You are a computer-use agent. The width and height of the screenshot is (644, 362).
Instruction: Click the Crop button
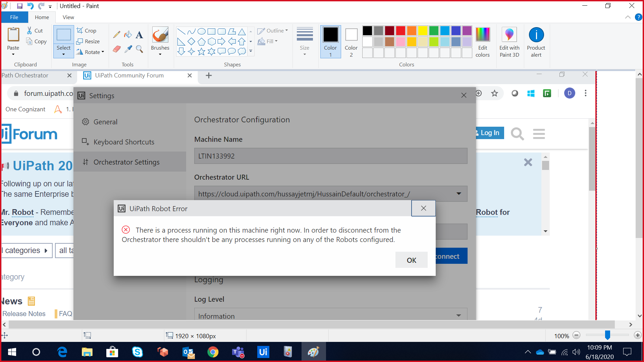[x=87, y=31]
